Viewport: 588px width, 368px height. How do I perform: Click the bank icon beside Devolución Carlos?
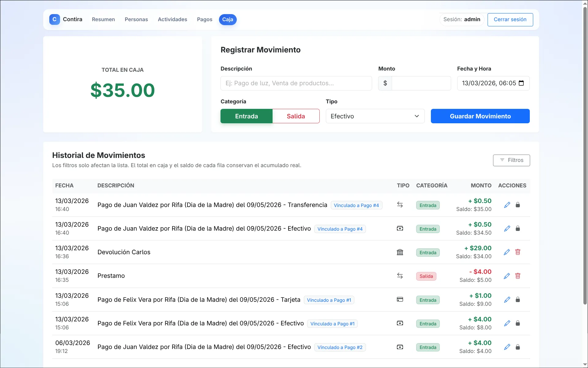(400, 252)
